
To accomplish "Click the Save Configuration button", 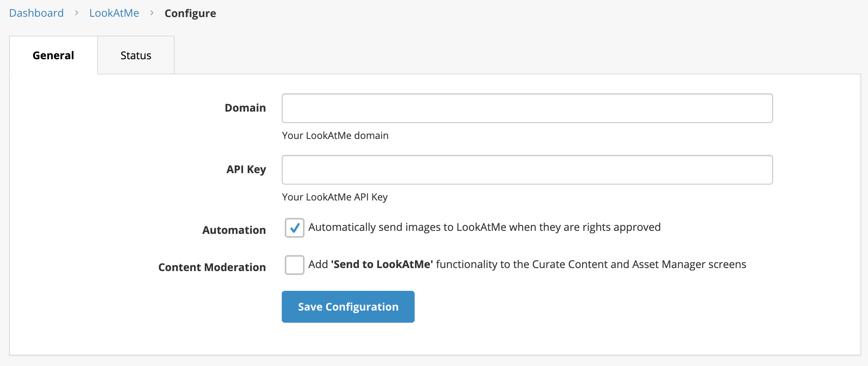I will point(348,307).
